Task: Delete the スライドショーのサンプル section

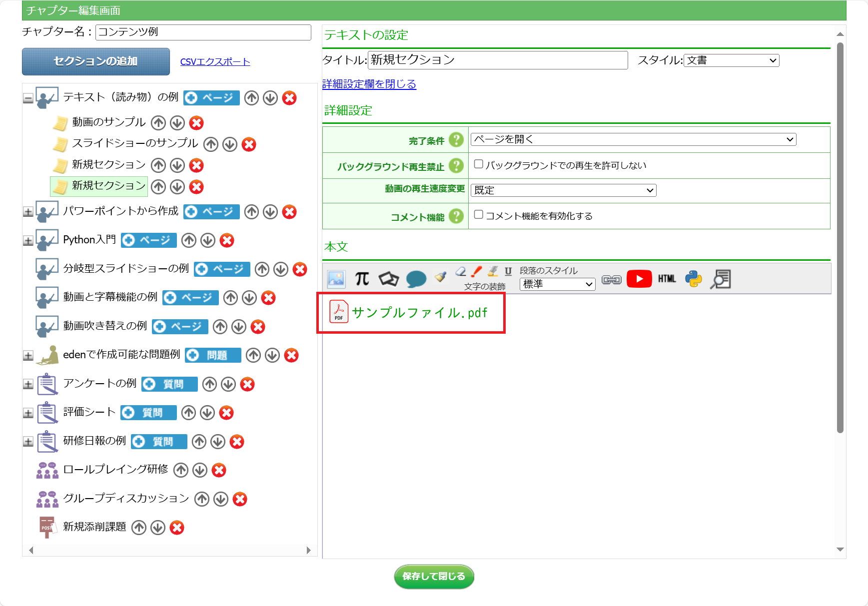Action: 249,144
